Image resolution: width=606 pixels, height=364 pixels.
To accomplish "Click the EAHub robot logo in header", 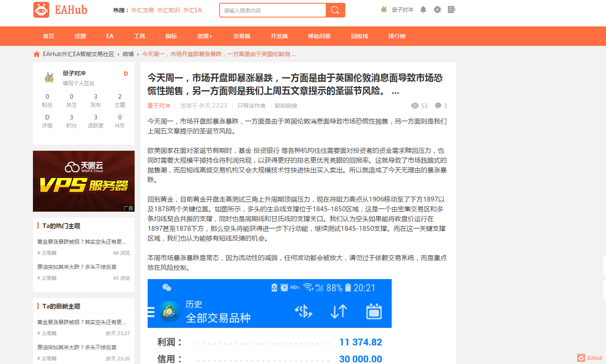I will click(41, 10).
